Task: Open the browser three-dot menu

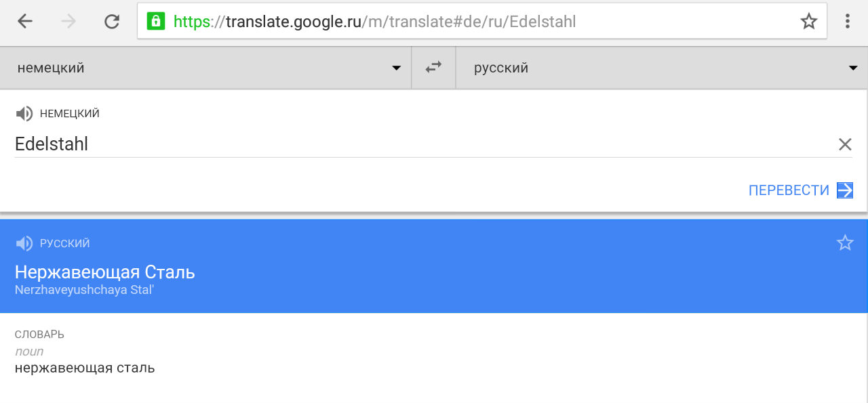Action: (x=848, y=22)
